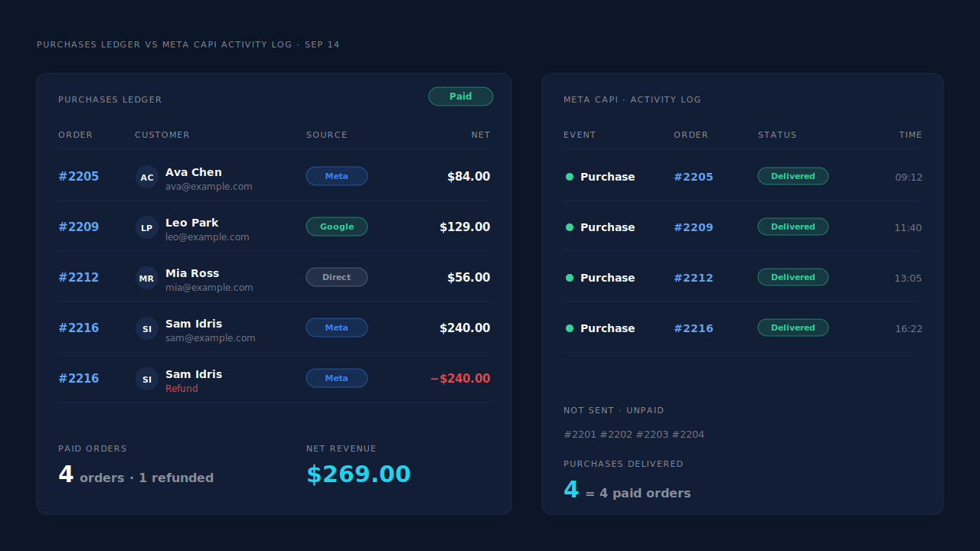Click the LP avatar for Leo Park
Viewport: 980px width, 551px height.
tap(147, 227)
